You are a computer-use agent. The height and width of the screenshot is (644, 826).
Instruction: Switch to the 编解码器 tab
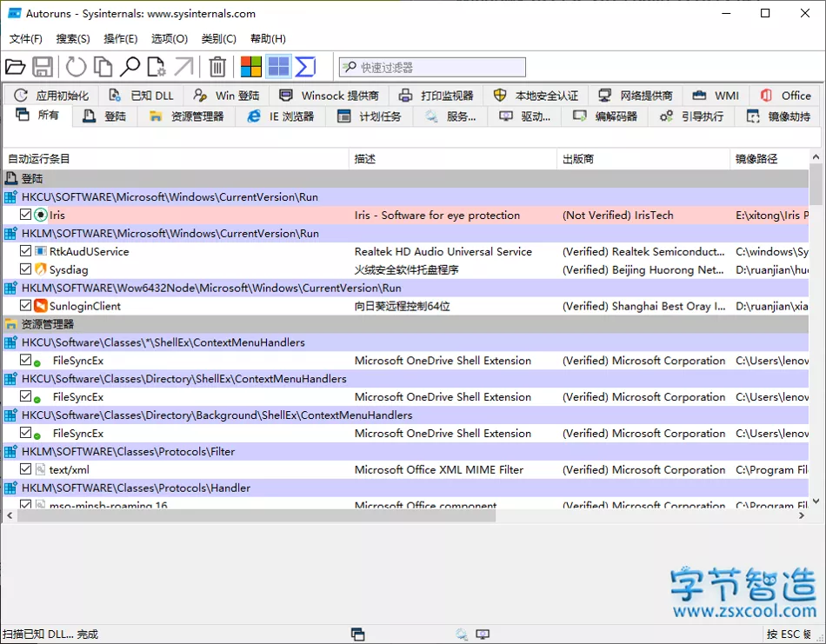pos(605,116)
